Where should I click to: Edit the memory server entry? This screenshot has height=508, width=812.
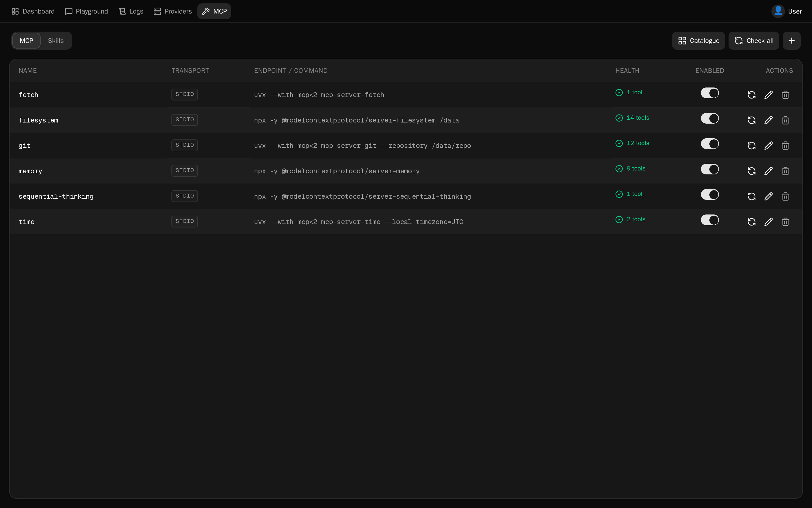tap(768, 171)
